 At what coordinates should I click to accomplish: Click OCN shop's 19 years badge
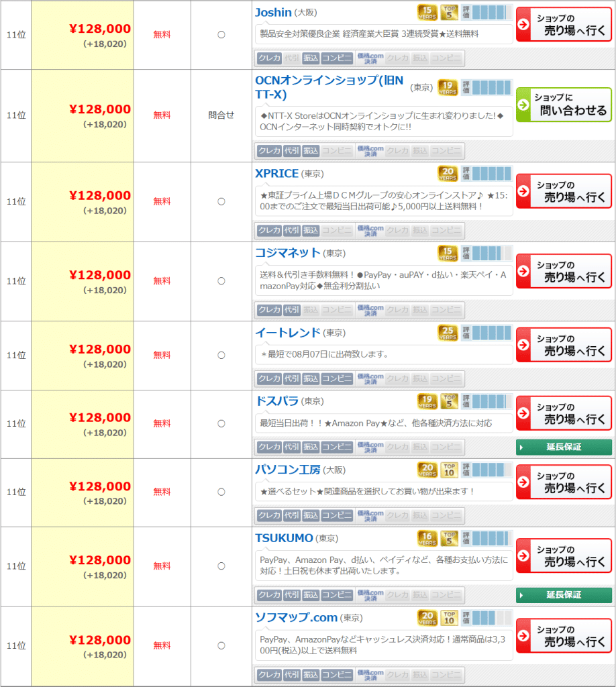(x=448, y=88)
